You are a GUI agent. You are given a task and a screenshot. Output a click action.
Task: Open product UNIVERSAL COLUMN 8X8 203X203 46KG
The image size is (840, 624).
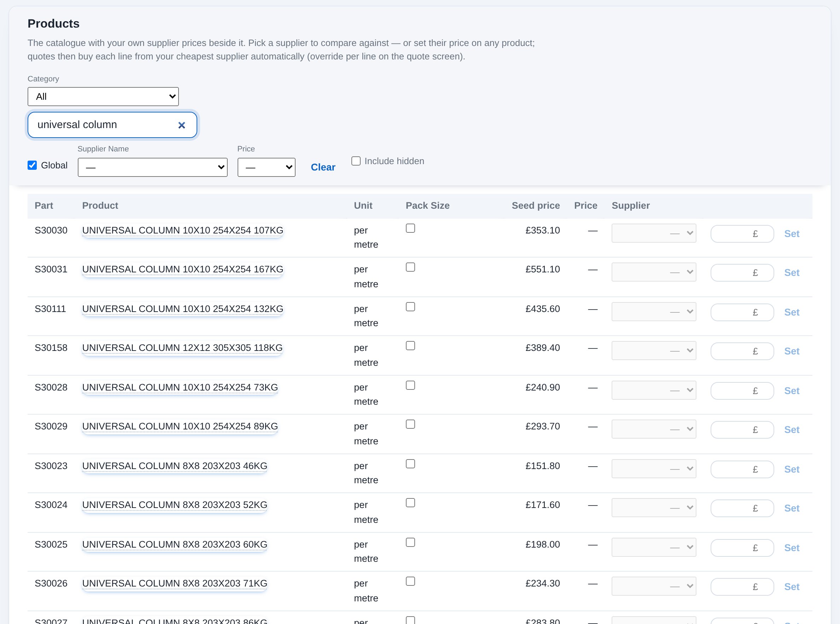(175, 466)
